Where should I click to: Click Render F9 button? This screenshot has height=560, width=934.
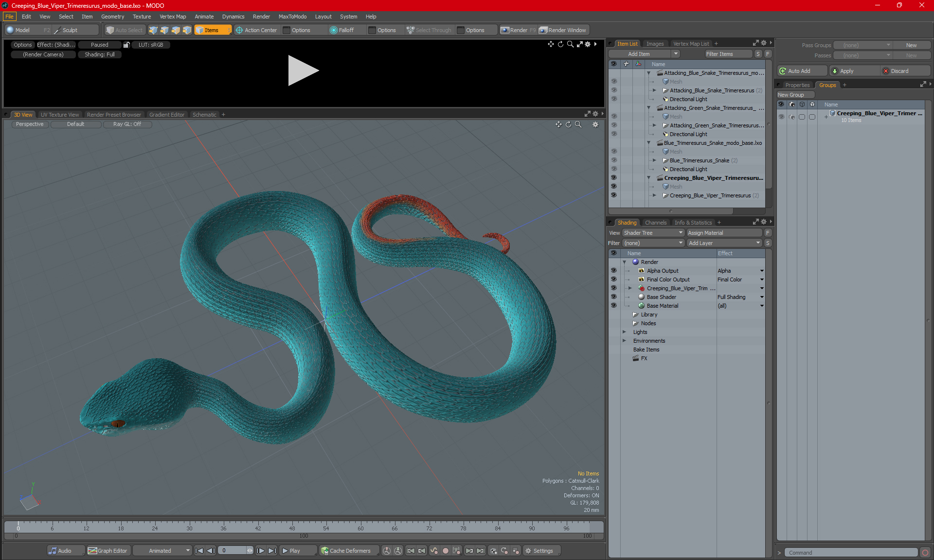[x=518, y=30]
